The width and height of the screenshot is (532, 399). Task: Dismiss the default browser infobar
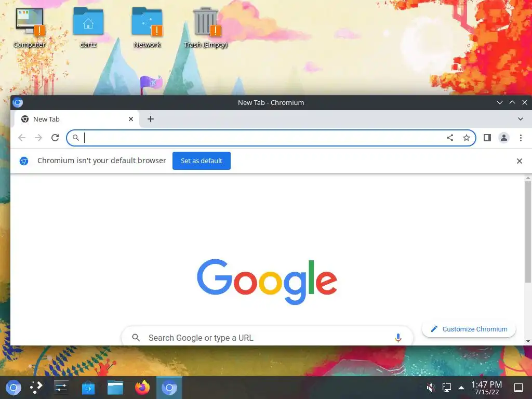tap(520, 161)
